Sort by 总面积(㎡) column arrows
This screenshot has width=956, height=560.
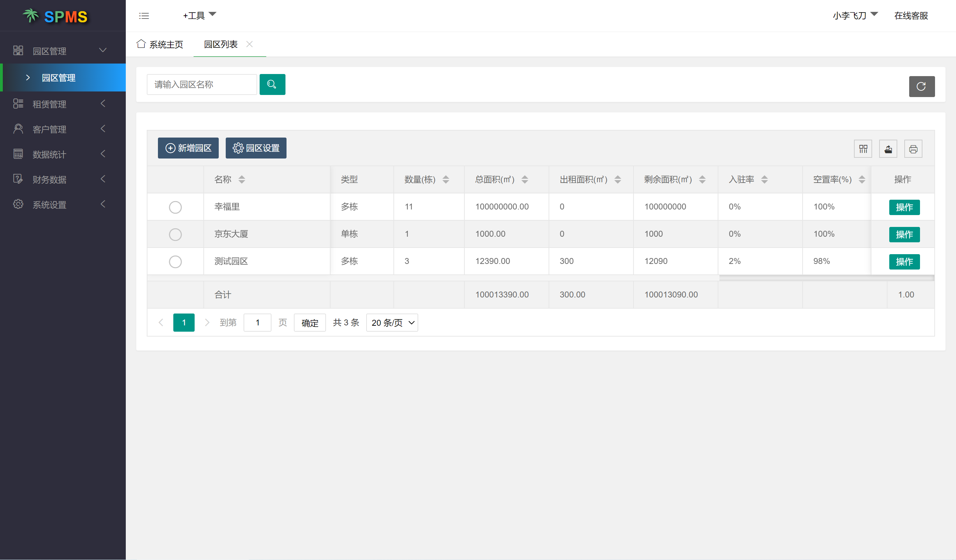(525, 179)
